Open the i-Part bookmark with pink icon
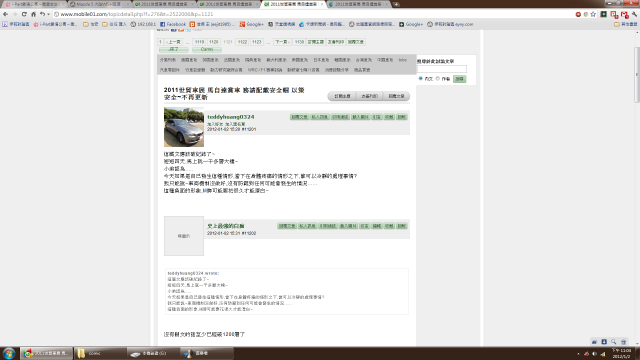Image resolution: width=640 pixels, height=360 pixels. pos(55,24)
